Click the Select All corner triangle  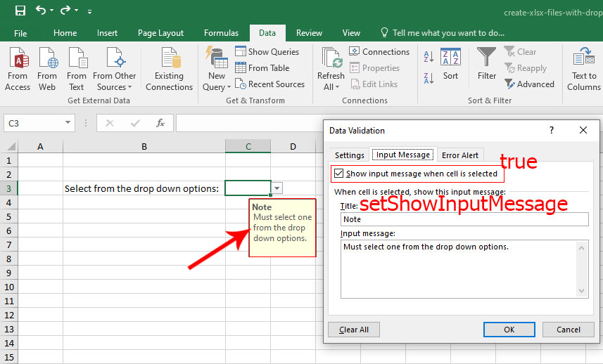coord(11,146)
